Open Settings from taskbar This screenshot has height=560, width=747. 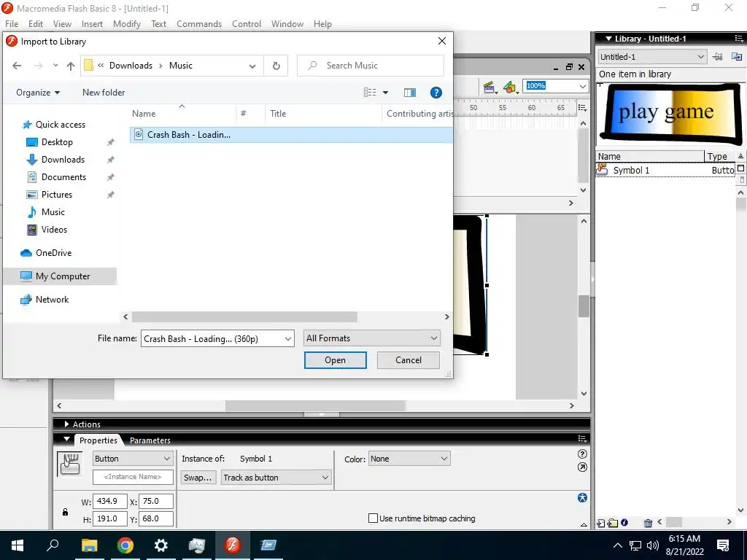pyautogui.click(x=161, y=545)
